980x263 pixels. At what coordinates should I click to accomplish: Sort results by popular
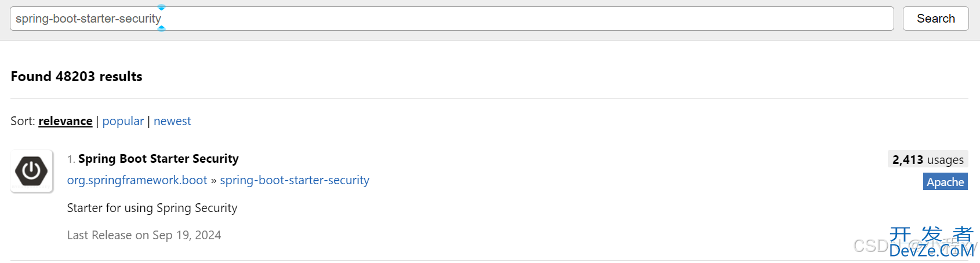tap(123, 121)
